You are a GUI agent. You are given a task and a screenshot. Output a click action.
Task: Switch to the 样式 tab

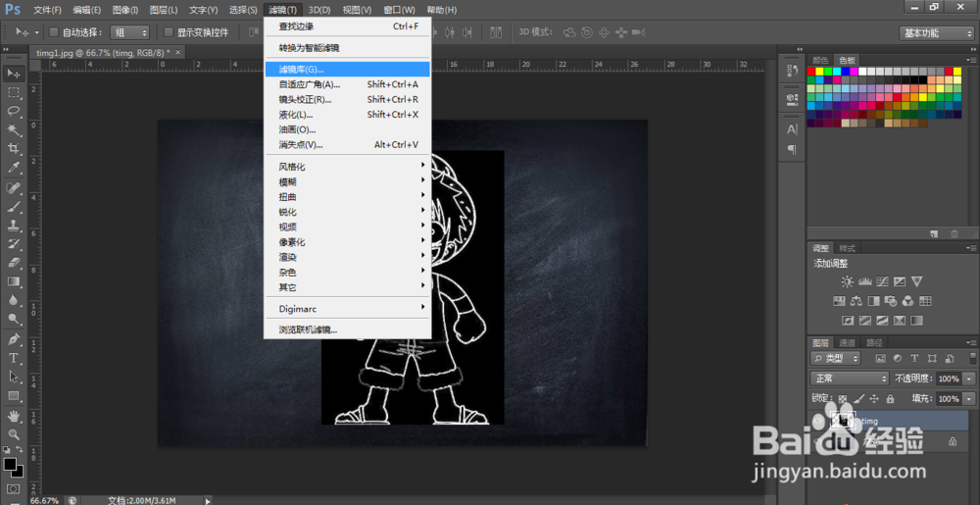pos(847,247)
